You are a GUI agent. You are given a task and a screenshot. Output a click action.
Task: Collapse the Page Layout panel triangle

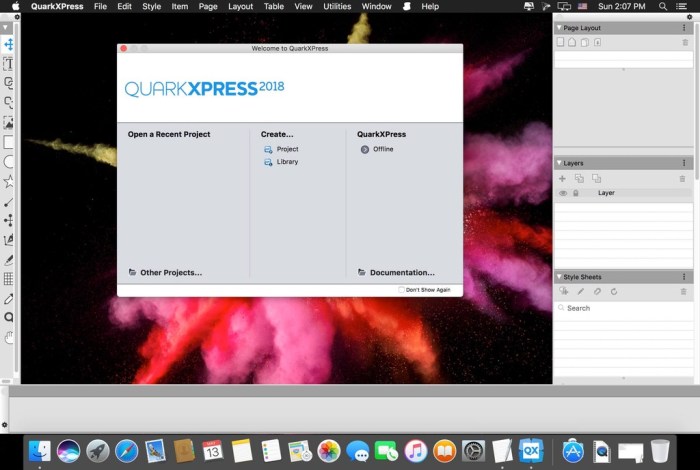[x=558, y=28]
